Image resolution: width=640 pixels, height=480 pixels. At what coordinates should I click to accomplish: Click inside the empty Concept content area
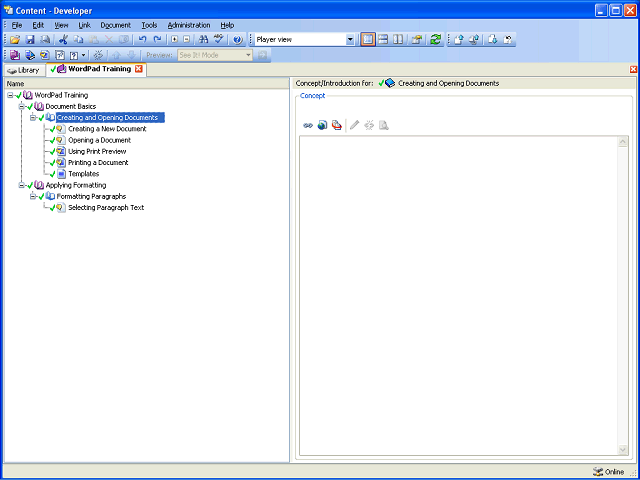pyautogui.click(x=458, y=296)
